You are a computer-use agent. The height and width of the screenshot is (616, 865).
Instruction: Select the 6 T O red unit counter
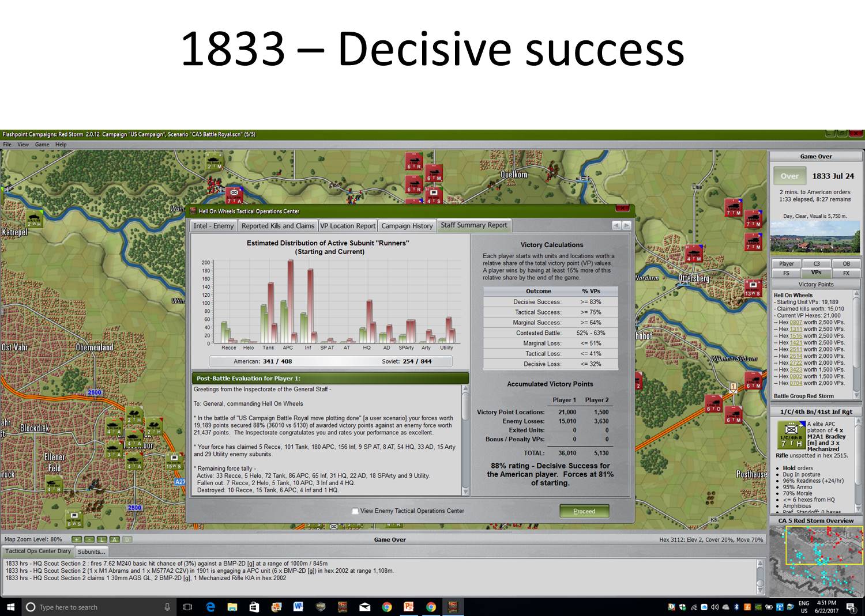coord(713,403)
